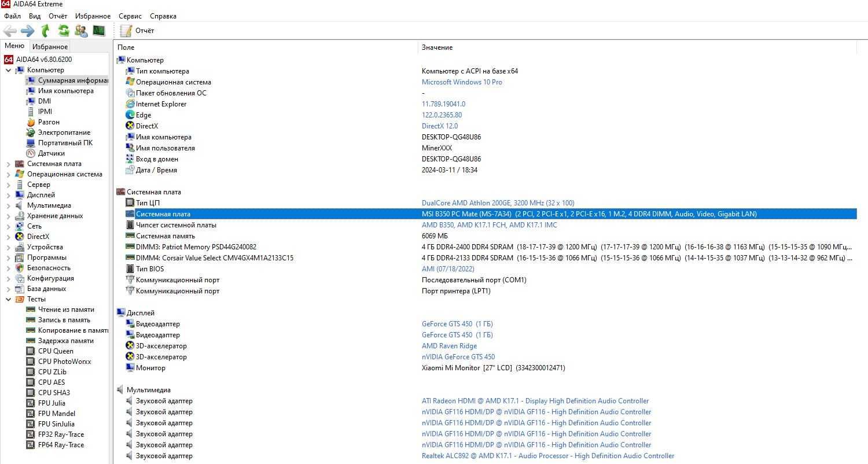The height and width of the screenshot is (464, 868).
Task: Open the Избранное menu in menu bar
Action: coord(93,16)
